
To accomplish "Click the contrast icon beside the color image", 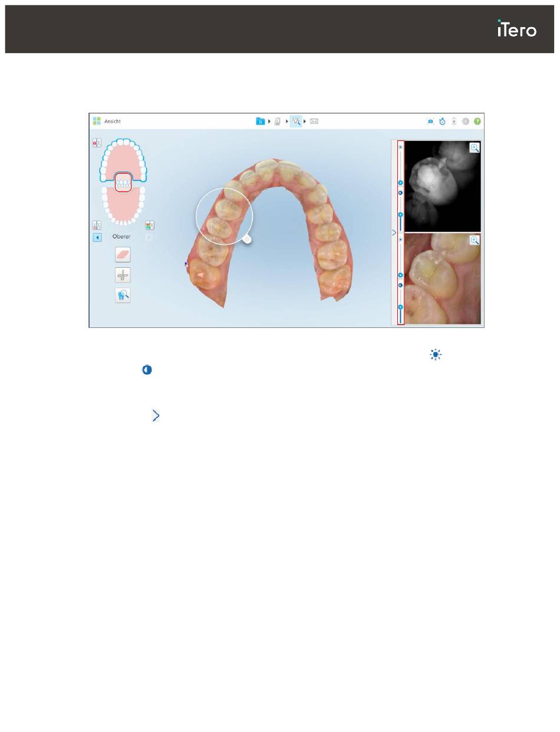I will [400, 285].
